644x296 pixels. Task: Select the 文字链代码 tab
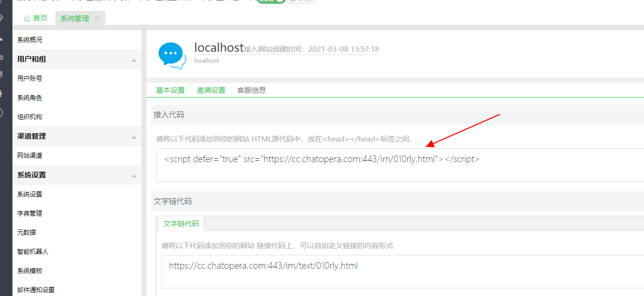pos(181,223)
